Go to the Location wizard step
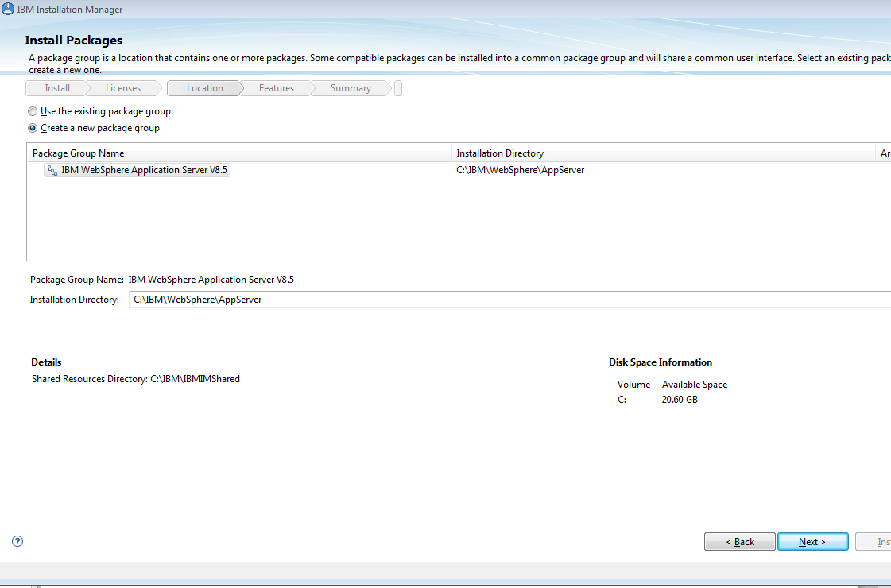This screenshot has height=588, width=891. click(x=204, y=88)
